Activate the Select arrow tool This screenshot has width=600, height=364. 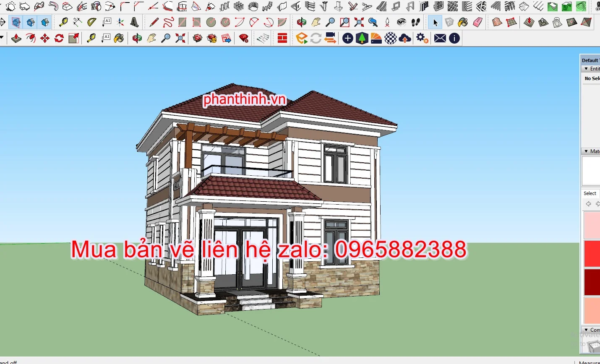[x=435, y=22]
